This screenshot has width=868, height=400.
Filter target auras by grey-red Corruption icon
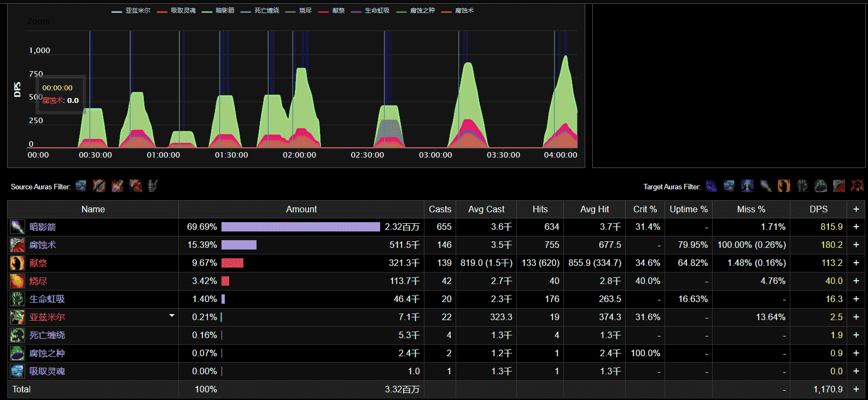click(839, 186)
